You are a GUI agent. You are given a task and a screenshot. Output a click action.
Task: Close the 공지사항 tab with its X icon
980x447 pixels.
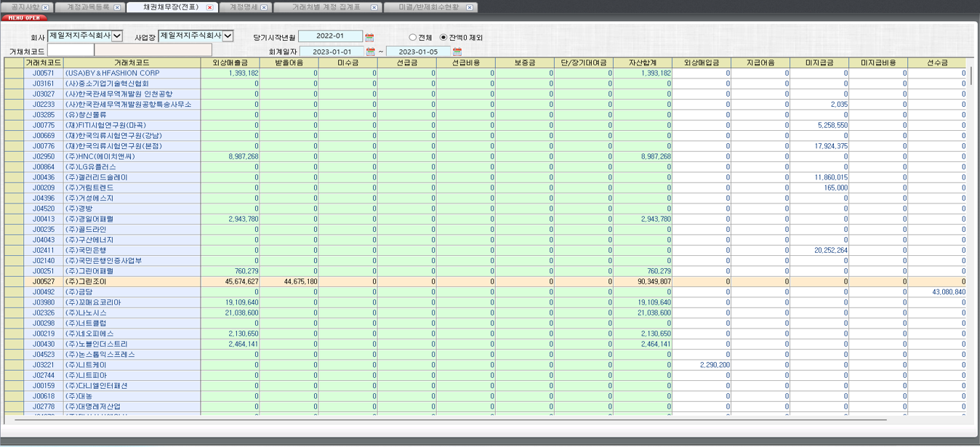pos(45,7)
